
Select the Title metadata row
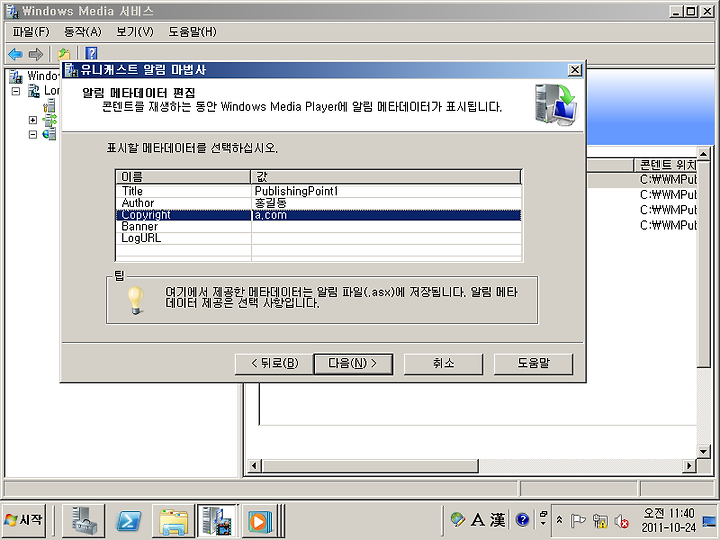[x=318, y=191]
